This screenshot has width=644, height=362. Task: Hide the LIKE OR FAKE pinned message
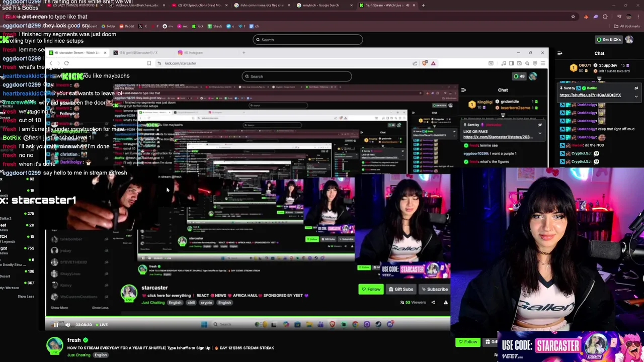[540, 125]
